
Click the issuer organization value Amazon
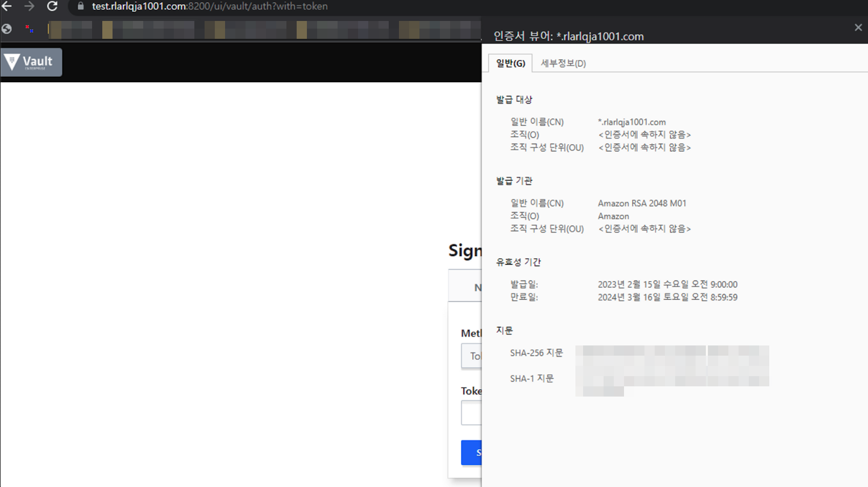point(613,216)
